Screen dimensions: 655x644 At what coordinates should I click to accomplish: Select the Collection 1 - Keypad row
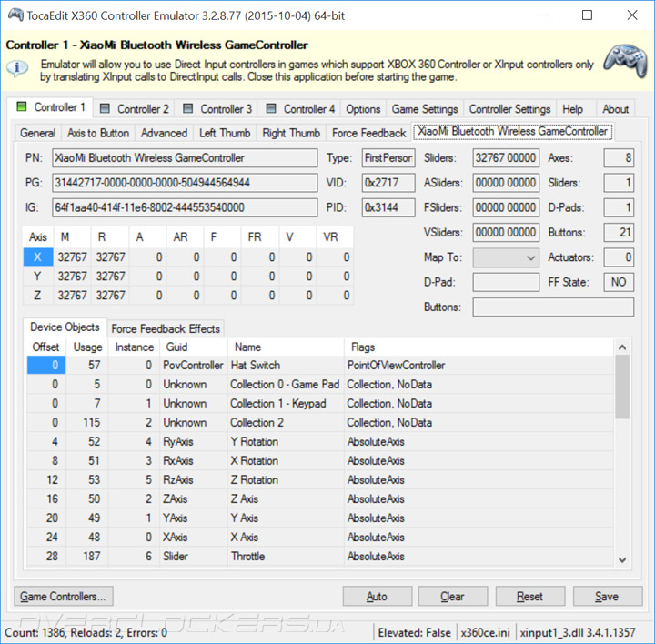tap(320, 404)
